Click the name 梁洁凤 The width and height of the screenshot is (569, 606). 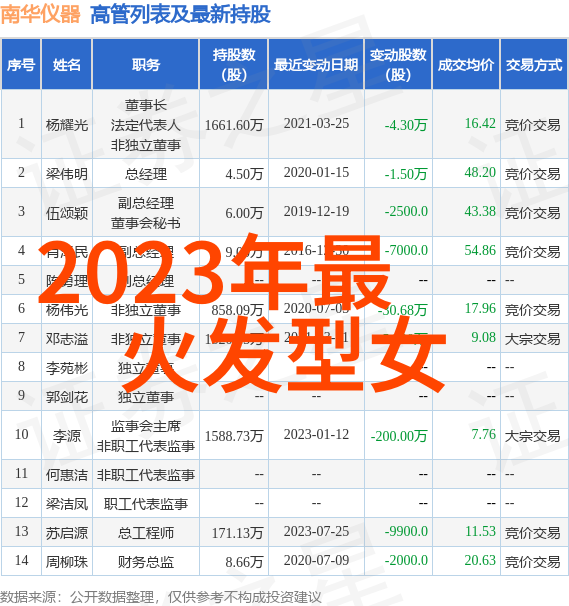point(66,503)
